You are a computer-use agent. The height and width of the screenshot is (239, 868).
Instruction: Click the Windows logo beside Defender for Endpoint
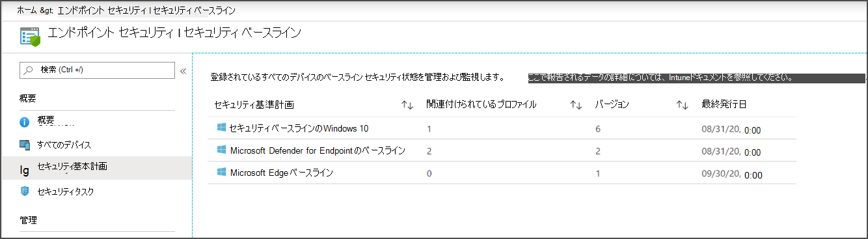pos(221,150)
